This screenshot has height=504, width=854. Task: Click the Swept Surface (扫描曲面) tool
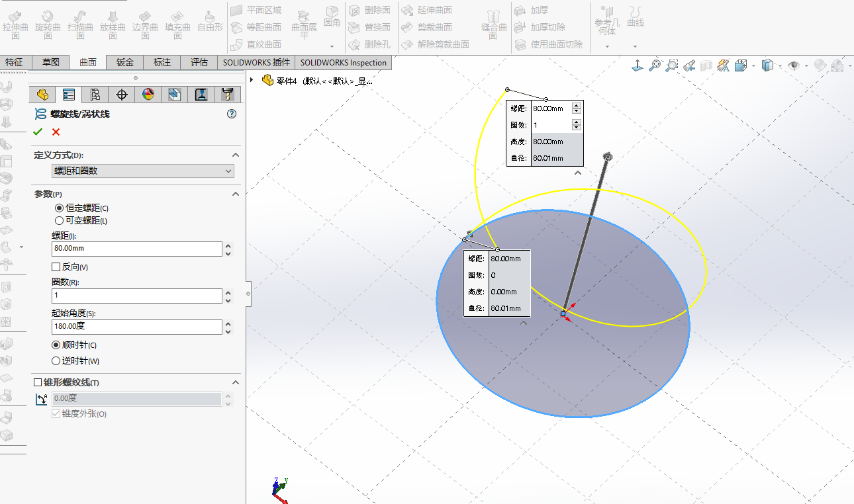tap(80, 24)
